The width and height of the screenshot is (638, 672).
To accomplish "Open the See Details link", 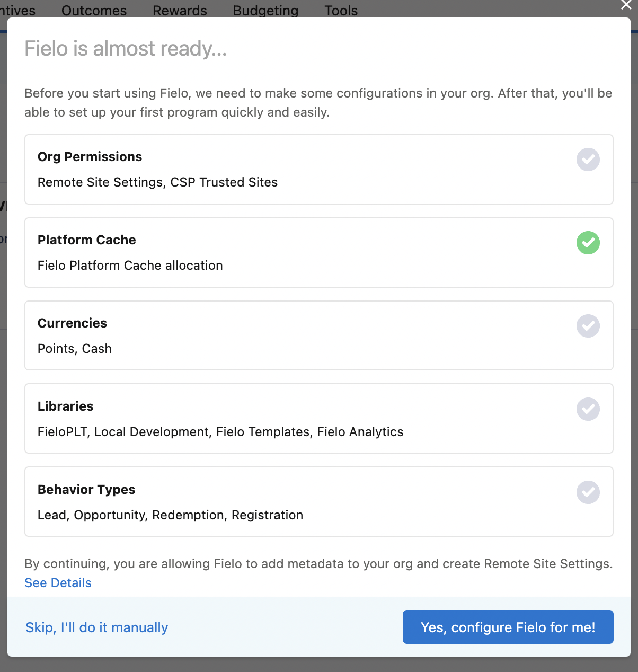I will point(58,583).
